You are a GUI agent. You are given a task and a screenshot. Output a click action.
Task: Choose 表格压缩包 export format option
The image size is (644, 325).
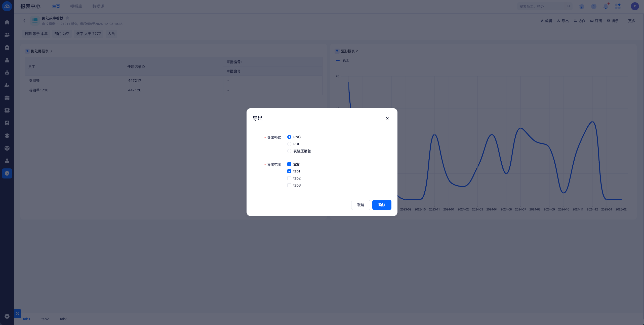289,151
